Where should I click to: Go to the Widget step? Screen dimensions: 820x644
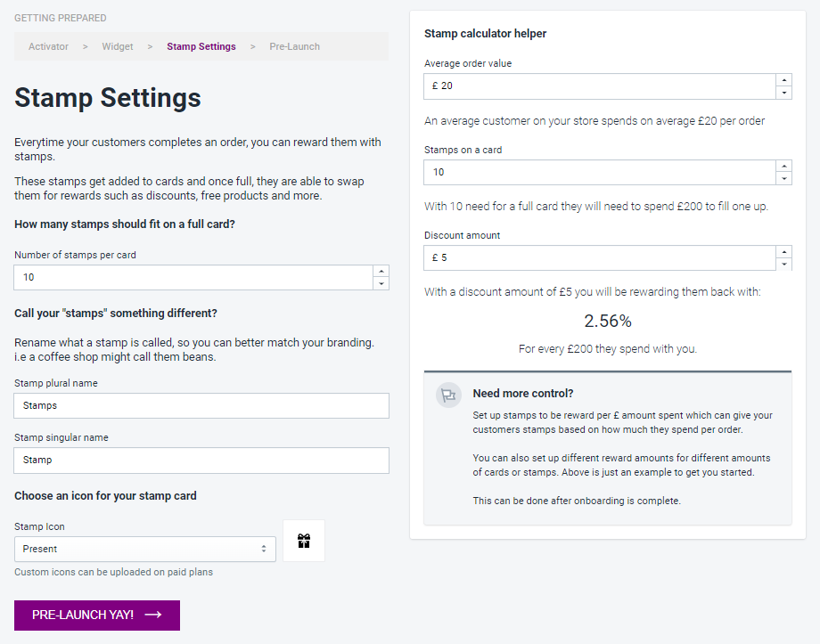click(118, 46)
